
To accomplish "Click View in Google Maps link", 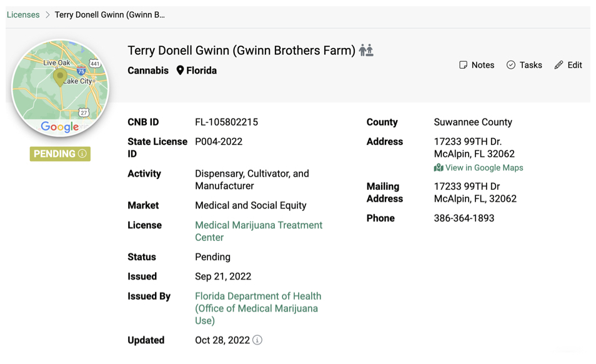I will (484, 168).
